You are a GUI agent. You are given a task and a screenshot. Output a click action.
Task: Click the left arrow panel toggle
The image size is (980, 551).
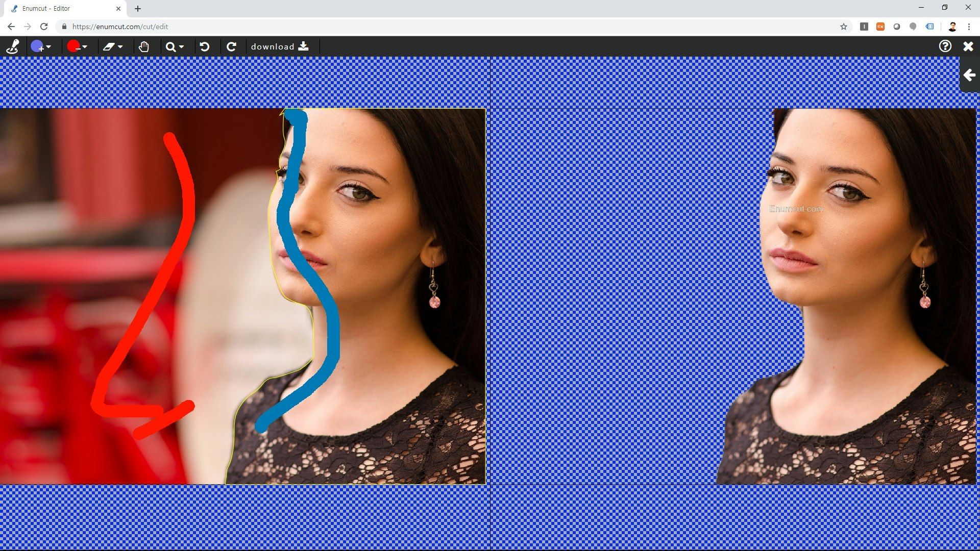(x=969, y=76)
